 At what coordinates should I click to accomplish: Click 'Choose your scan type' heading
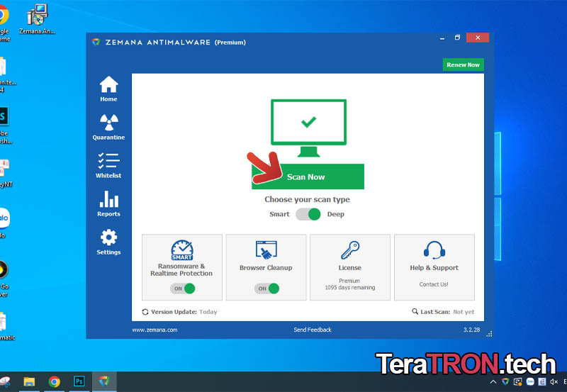(308, 199)
